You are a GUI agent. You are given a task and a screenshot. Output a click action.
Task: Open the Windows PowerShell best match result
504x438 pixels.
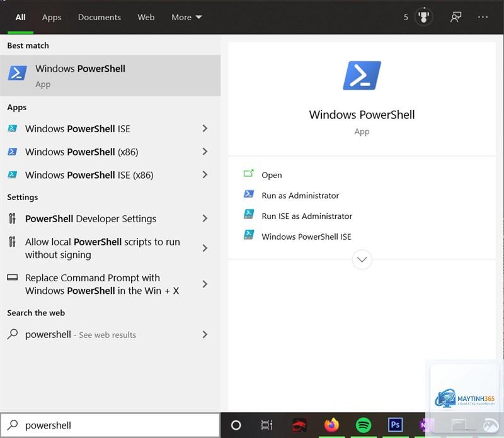110,76
